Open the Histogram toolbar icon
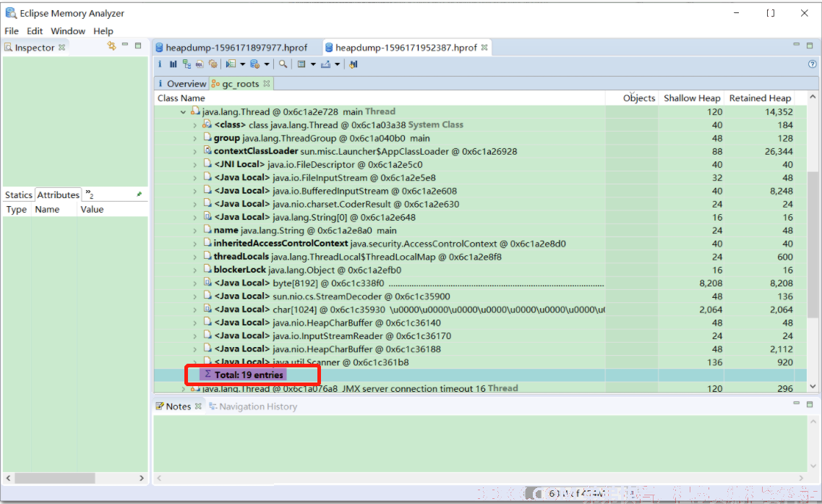The height and width of the screenshot is (504, 822). pyautogui.click(x=173, y=64)
